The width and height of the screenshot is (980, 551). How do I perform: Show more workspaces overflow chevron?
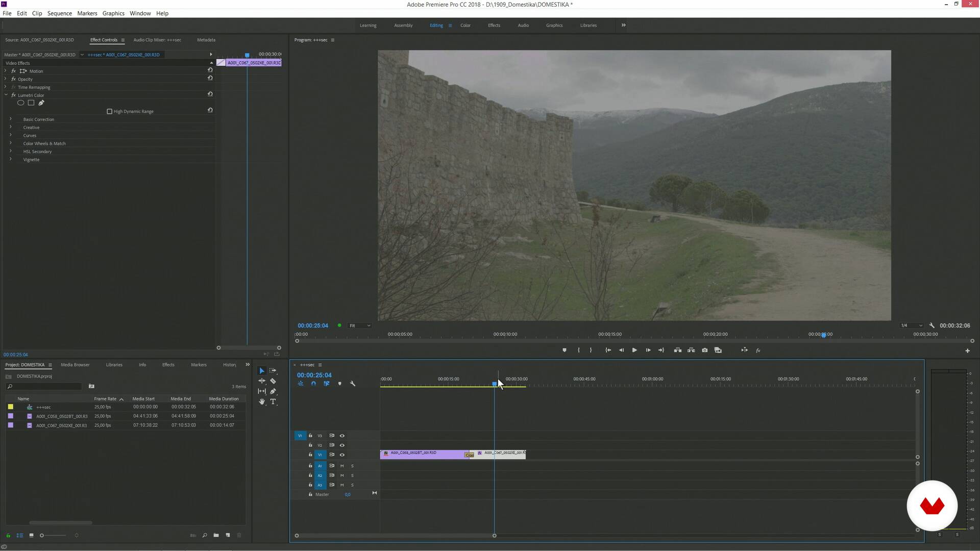coord(623,25)
